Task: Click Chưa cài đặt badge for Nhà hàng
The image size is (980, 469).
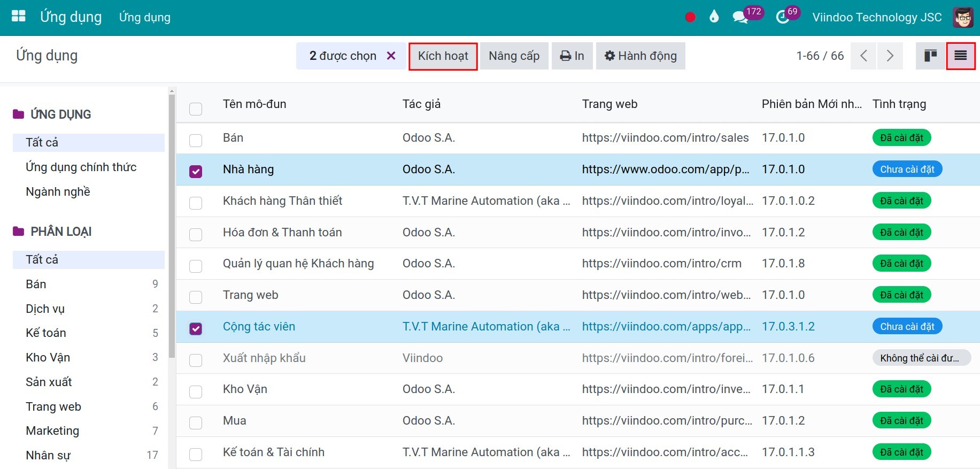Action: coord(907,169)
